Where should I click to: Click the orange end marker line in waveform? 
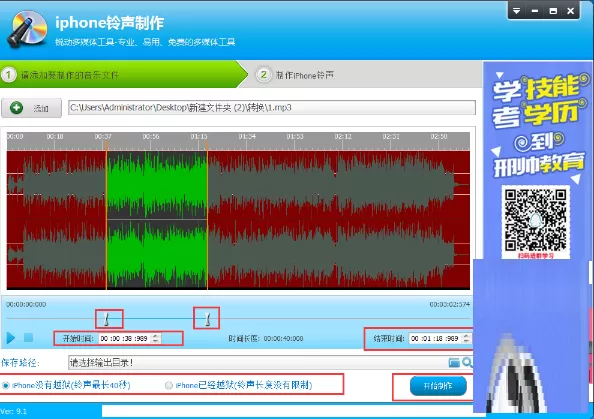tap(207, 216)
